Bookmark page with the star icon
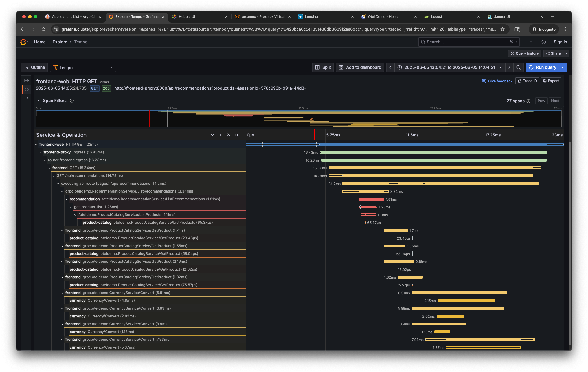Screen dimensions: 588x372 tap(503, 29)
